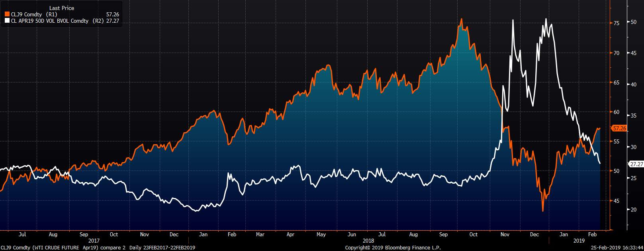Click the 45 tick on orange price axis
This screenshot has height=251, width=644.
point(616,201)
